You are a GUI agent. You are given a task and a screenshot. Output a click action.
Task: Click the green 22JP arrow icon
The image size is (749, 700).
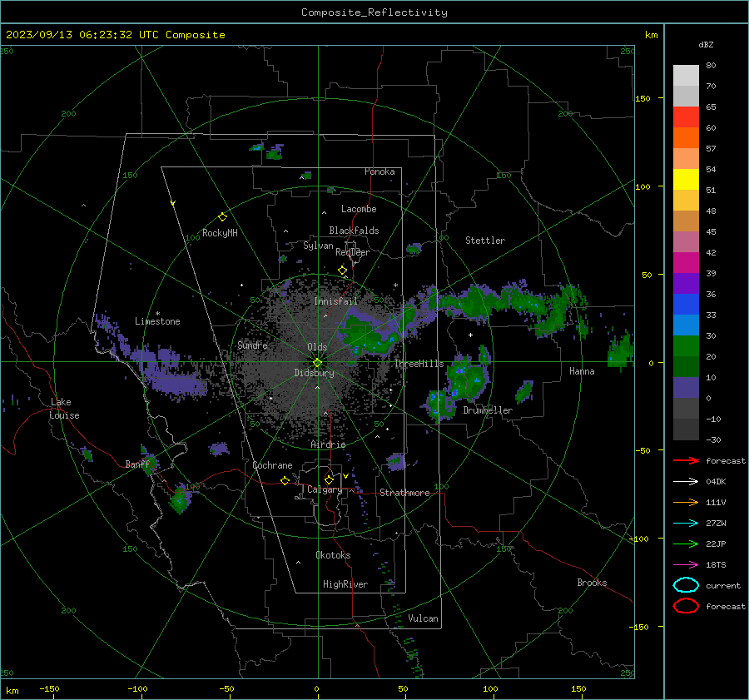(686, 544)
